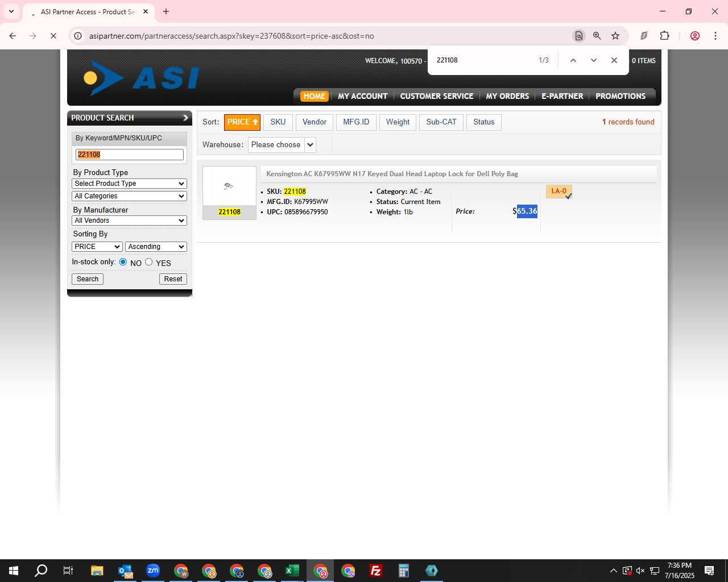Click the Search button

88,279
